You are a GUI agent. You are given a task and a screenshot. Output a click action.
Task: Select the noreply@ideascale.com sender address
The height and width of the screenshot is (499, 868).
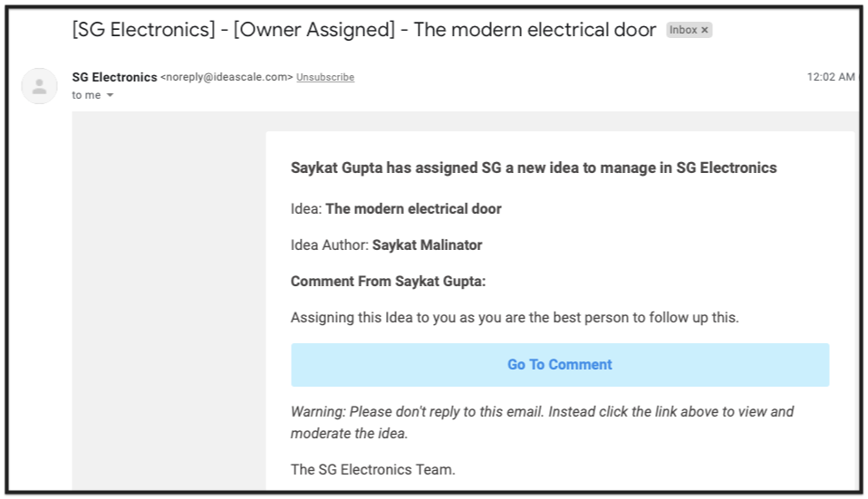227,78
